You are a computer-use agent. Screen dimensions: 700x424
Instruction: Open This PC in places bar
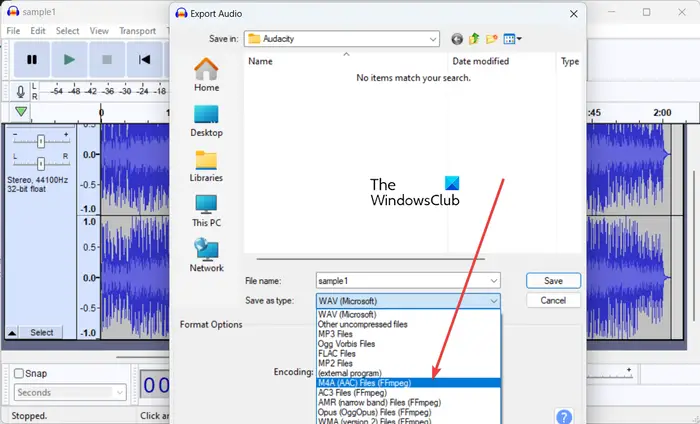click(x=206, y=211)
